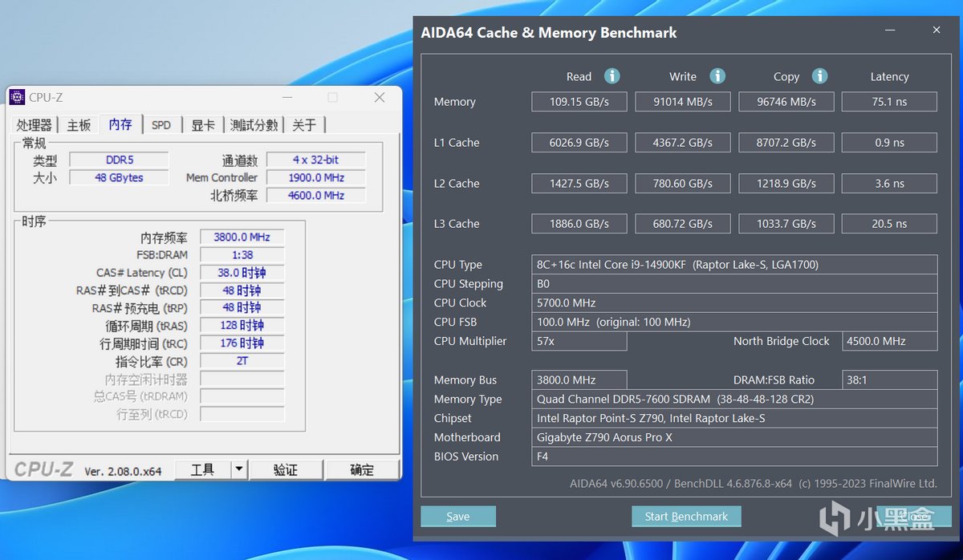This screenshot has height=560, width=963.
Task: Close the CPU-Z window
Action: point(380,97)
